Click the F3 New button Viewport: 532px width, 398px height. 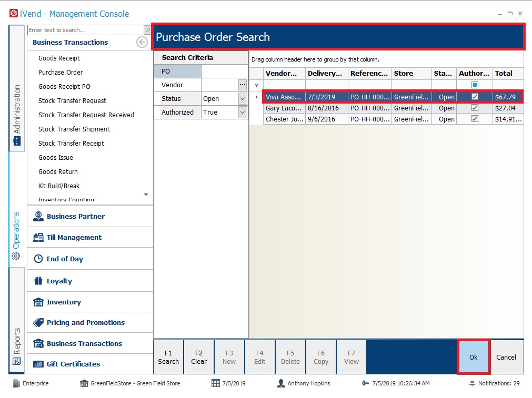[x=229, y=358]
